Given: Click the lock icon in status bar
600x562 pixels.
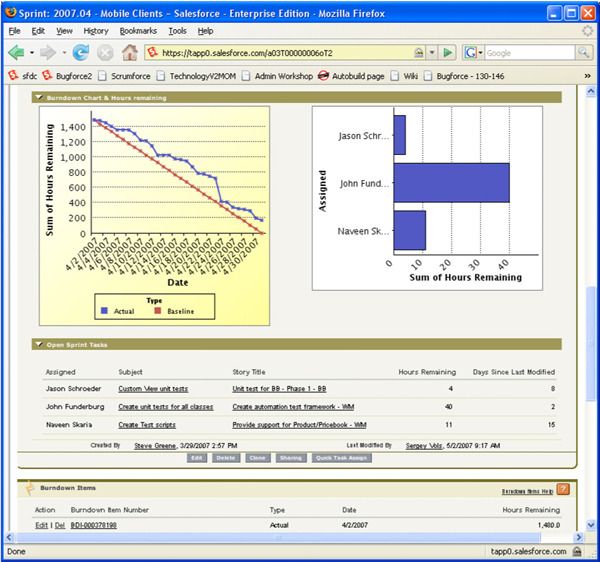Looking at the screenshot, I should tap(577, 551).
